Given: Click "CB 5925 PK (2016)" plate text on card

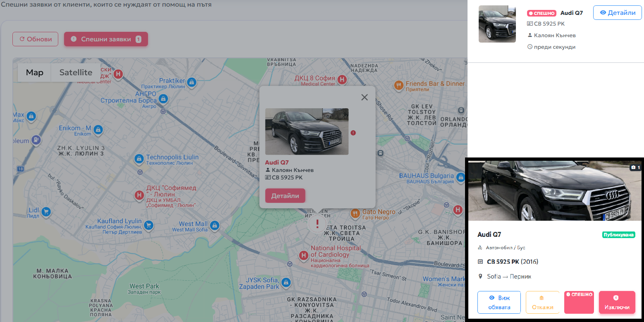Looking at the screenshot, I should [513, 262].
